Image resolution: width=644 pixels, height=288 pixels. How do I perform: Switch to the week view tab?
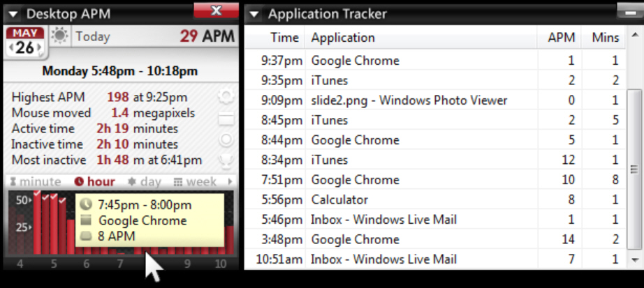tap(195, 181)
